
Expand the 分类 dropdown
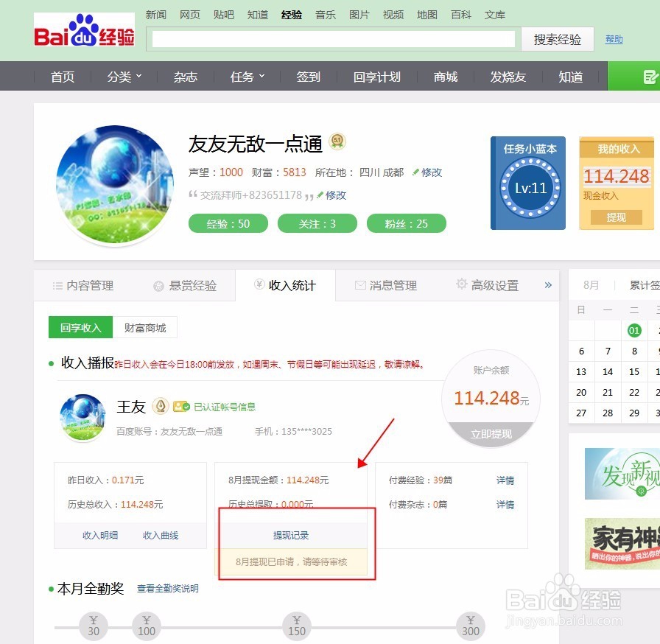click(x=123, y=76)
